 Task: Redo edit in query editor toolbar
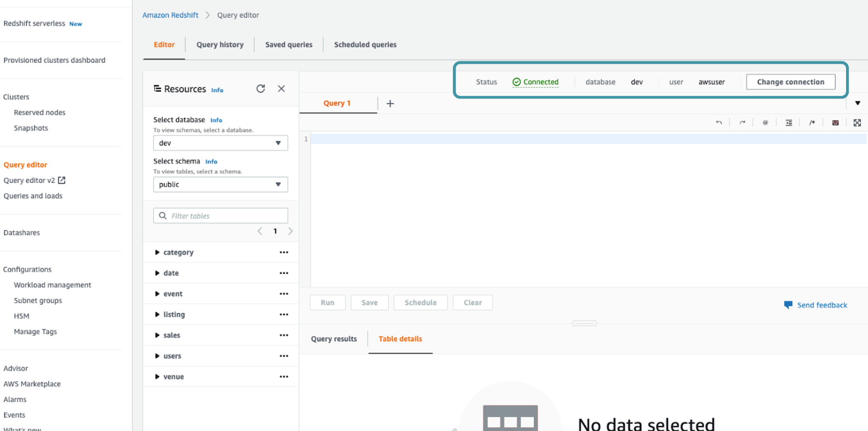pyautogui.click(x=742, y=122)
